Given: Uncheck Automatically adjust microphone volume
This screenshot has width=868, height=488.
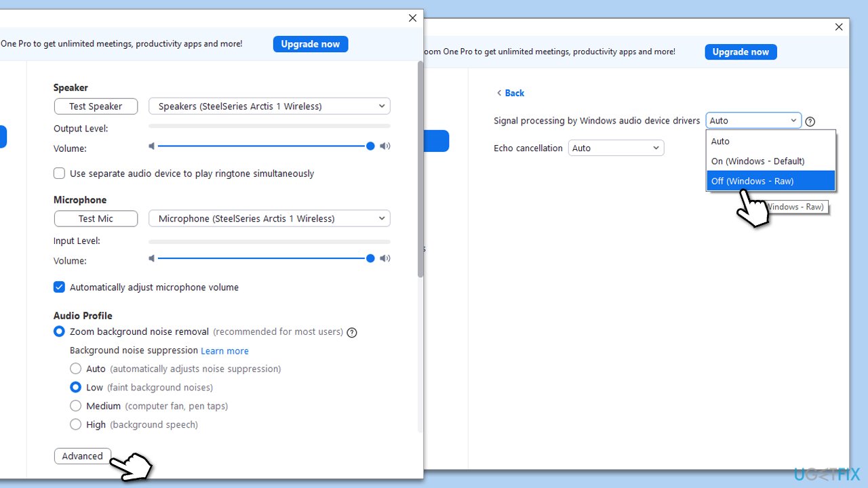Looking at the screenshot, I should tap(59, 287).
